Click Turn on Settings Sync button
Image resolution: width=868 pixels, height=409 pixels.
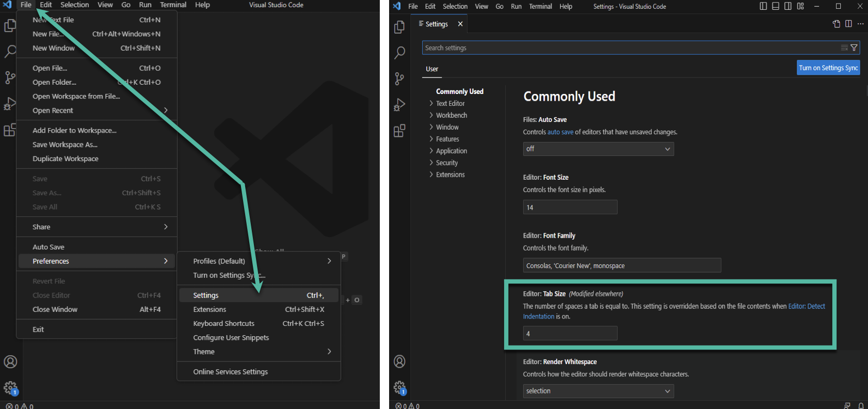828,68
